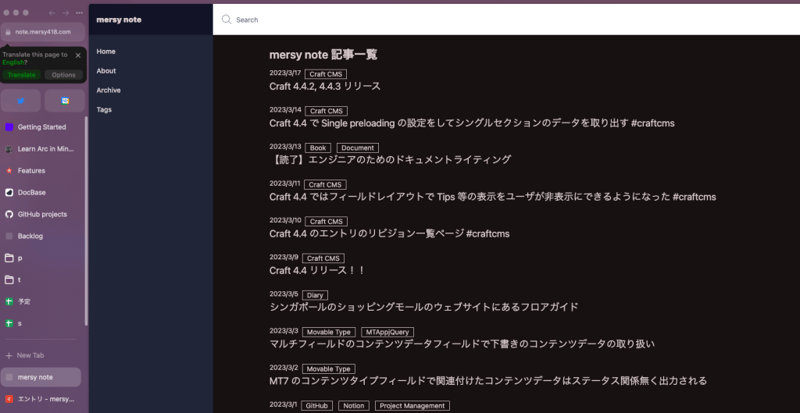Click the Movable Type tag dated 2023/3/2
This screenshot has width=800, height=413.
coord(329,369)
